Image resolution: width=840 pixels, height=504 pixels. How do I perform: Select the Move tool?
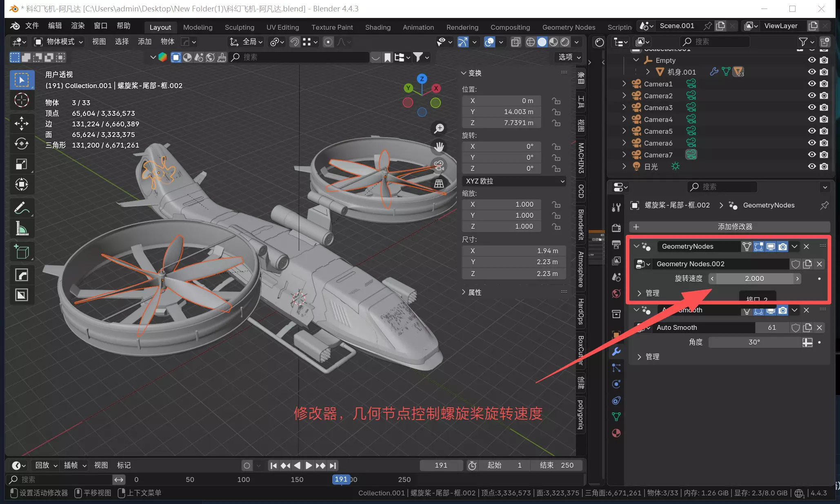[22, 123]
